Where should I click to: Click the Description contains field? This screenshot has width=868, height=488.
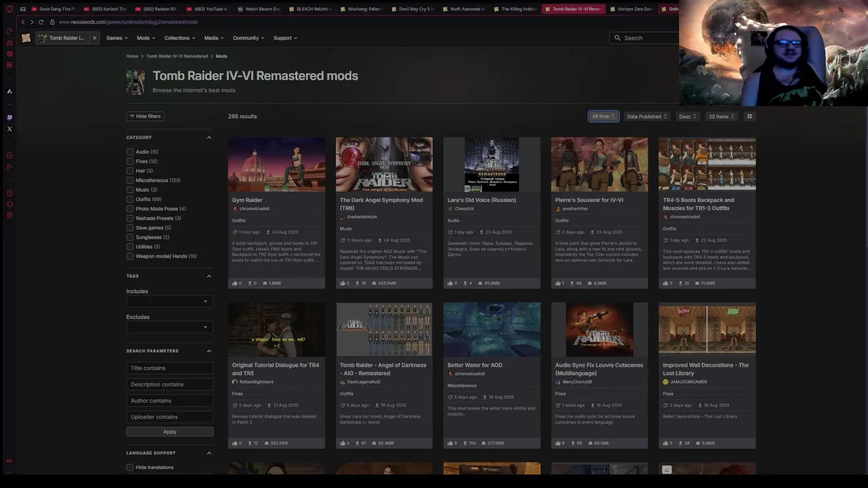[170, 384]
